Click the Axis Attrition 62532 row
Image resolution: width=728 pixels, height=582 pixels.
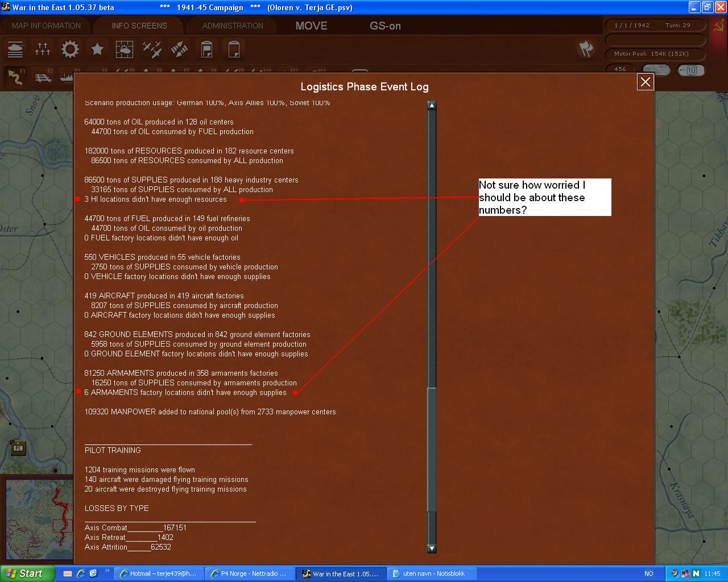click(128, 547)
